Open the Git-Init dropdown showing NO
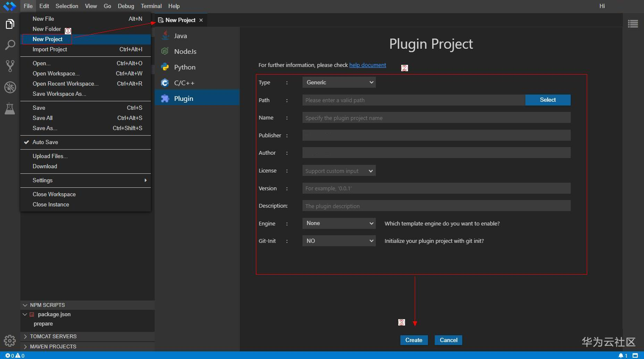Image resolution: width=644 pixels, height=359 pixels. pos(339,241)
